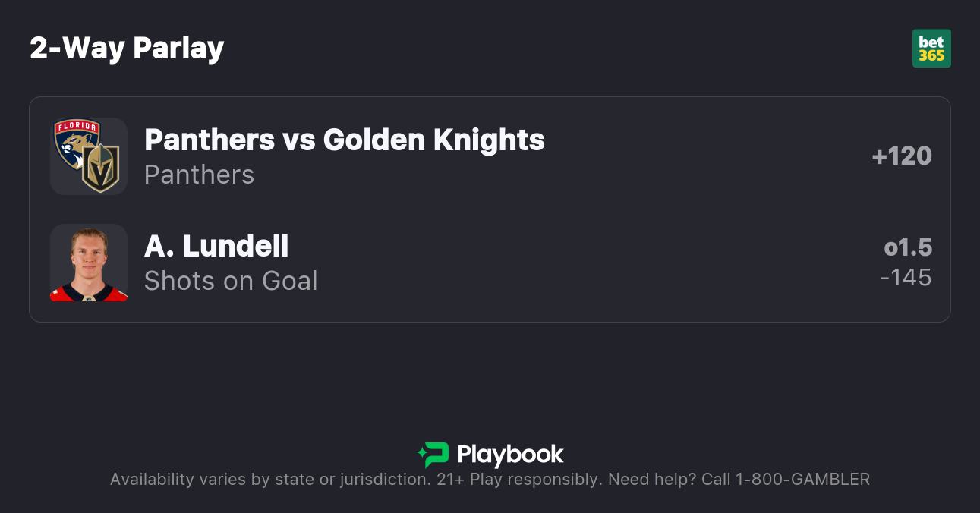Click the +120 odds value

pyautogui.click(x=902, y=156)
